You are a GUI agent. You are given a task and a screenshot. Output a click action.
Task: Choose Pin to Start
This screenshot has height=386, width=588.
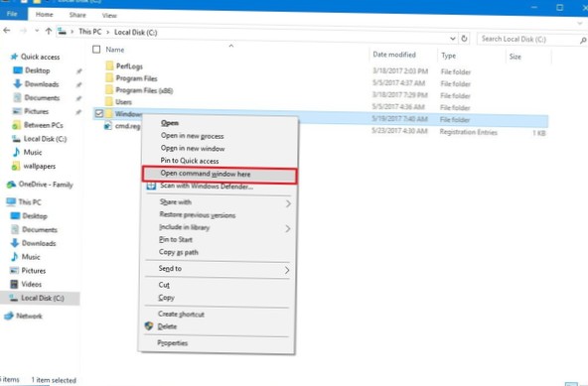[x=176, y=239]
